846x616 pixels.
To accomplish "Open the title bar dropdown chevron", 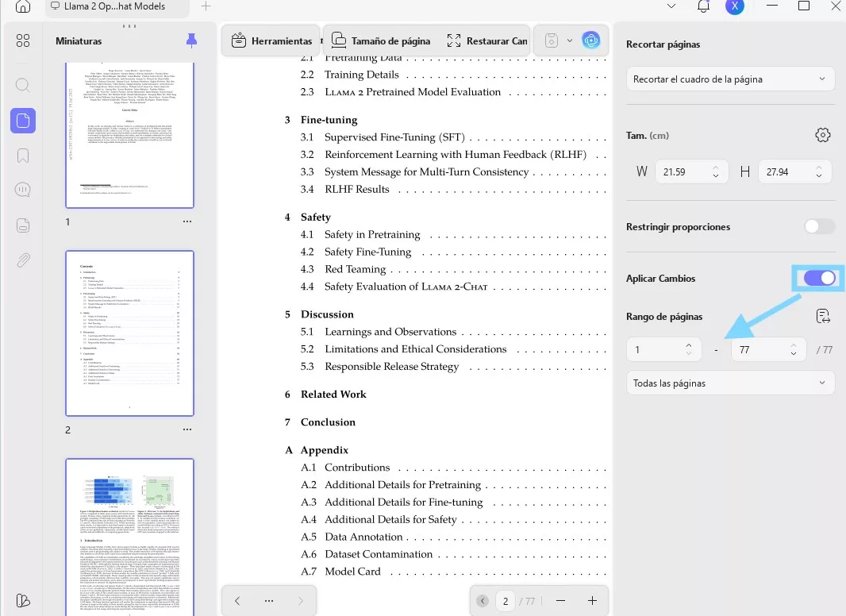I will pos(671,6).
